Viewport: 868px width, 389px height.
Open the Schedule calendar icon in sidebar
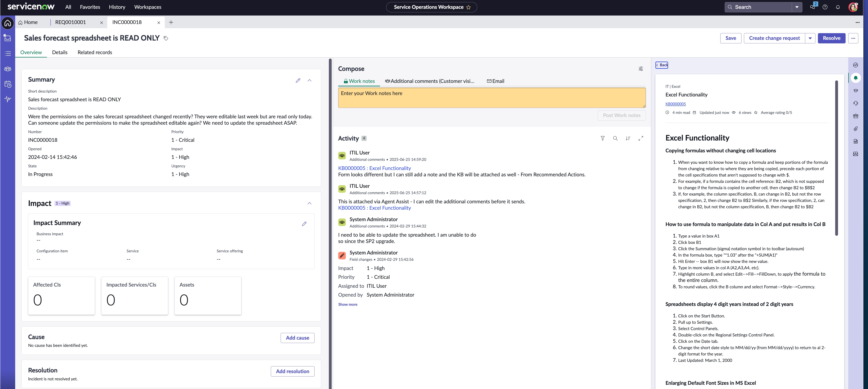point(8,84)
